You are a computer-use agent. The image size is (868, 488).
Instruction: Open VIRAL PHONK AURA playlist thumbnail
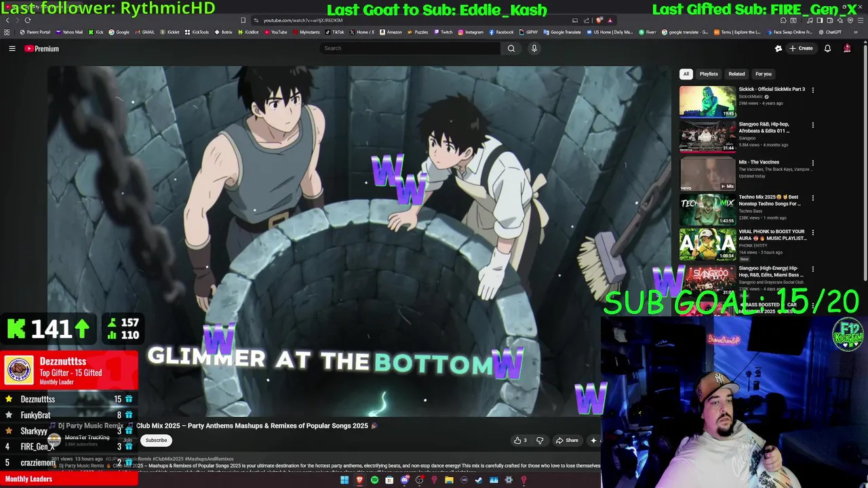[x=707, y=244]
